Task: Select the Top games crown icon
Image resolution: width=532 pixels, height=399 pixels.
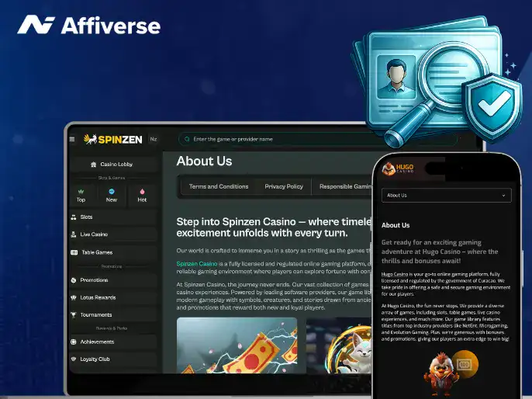Action: tap(81, 192)
